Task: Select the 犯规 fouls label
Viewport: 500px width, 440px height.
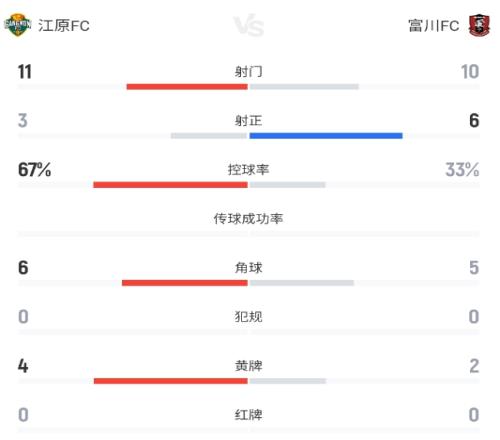Action: [x=249, y=317]
